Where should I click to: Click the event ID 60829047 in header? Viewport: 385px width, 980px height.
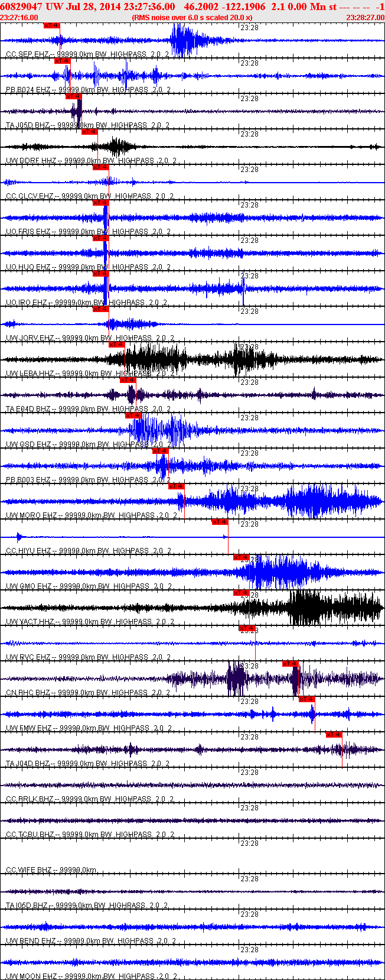tap(21, 6)
